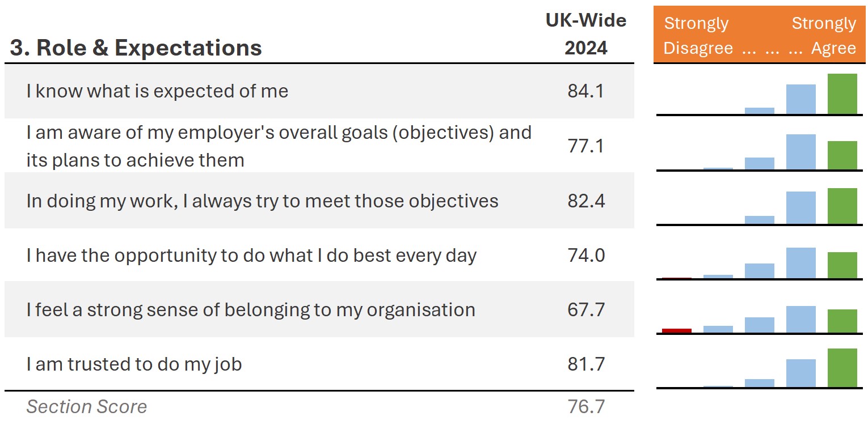Click the 67.7 score value

point(586,310)
